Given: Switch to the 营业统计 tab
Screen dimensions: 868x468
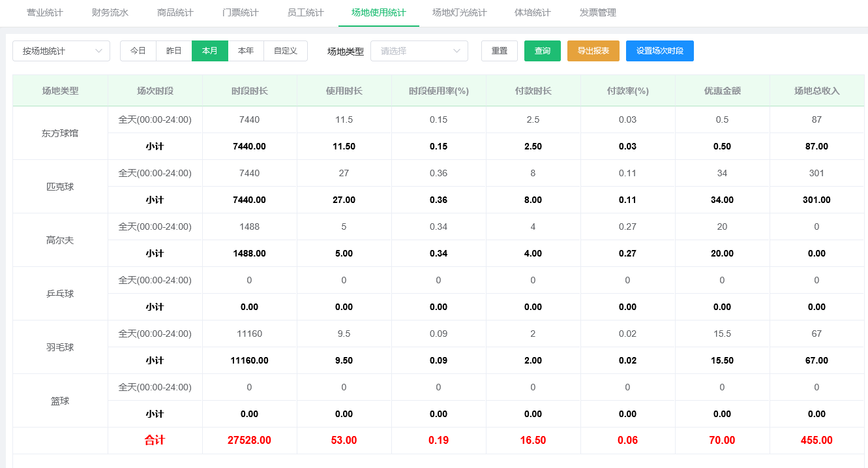Looking at the screenshot, I should pos(44,12).
